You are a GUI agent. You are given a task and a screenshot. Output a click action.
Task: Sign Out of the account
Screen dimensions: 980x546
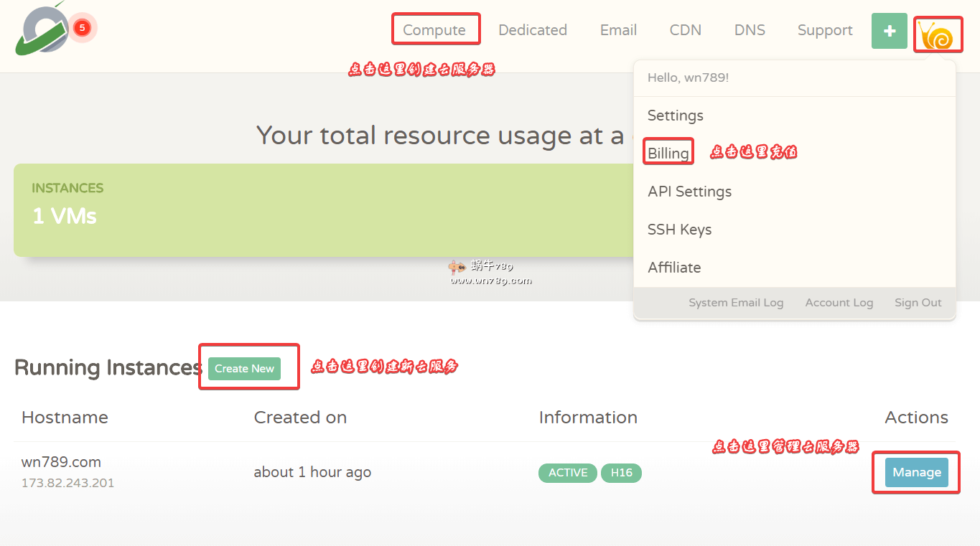[x=918, y=303]
